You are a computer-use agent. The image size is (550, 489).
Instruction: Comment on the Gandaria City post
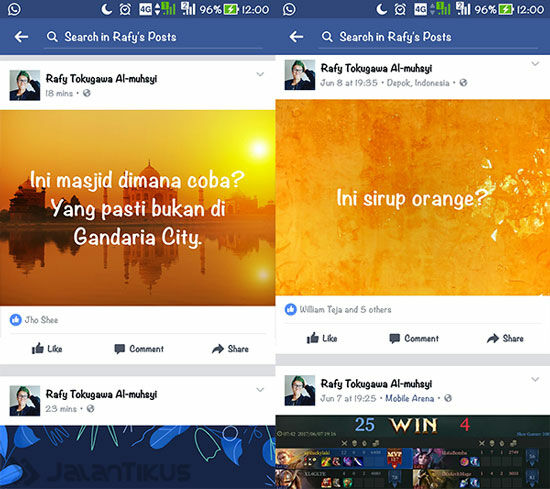[139, 348]
